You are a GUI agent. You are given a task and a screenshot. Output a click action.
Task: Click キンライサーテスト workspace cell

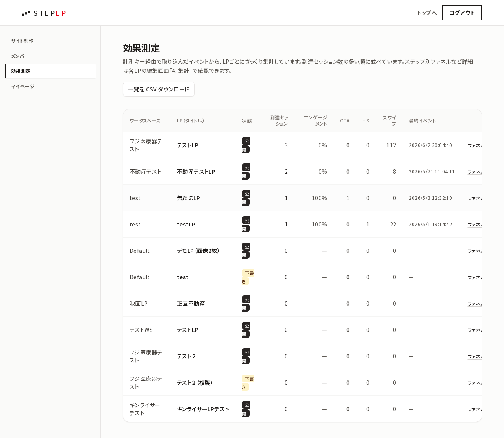[x=145, y=409]
